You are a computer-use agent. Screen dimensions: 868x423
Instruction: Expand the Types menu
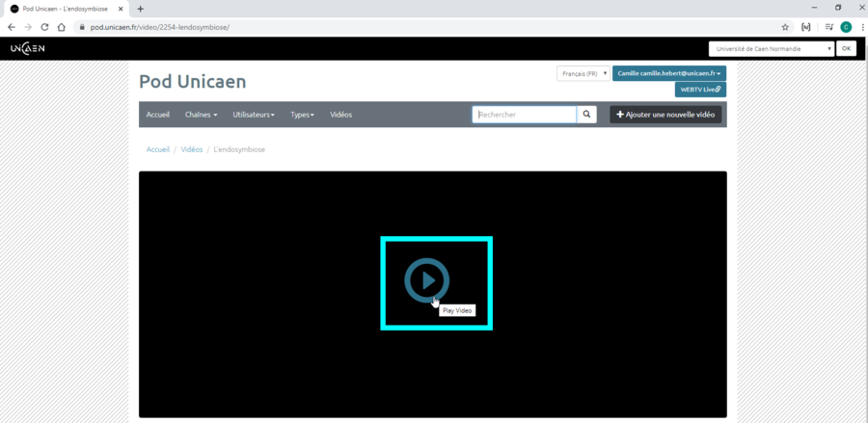(x=302, y=115)
